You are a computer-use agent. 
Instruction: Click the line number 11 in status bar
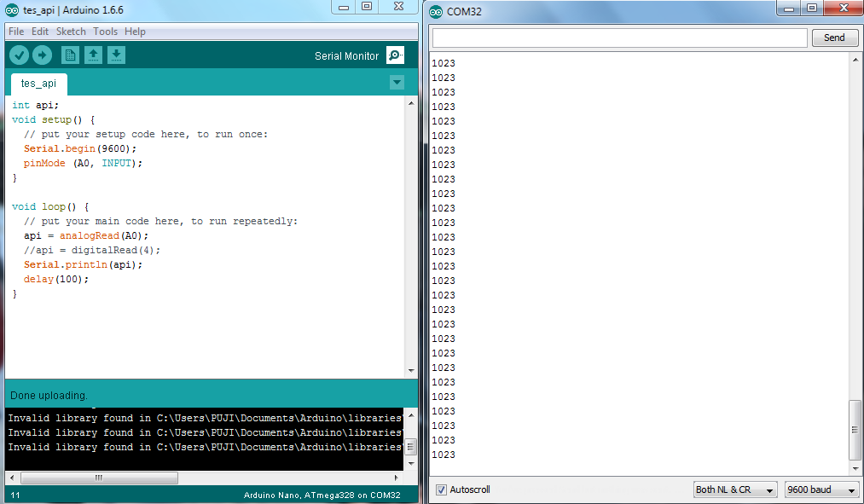coord(14,495)
